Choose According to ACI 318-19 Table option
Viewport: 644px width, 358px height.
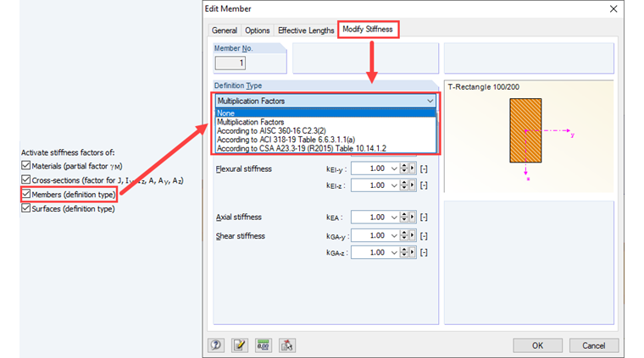coord(325,140)
